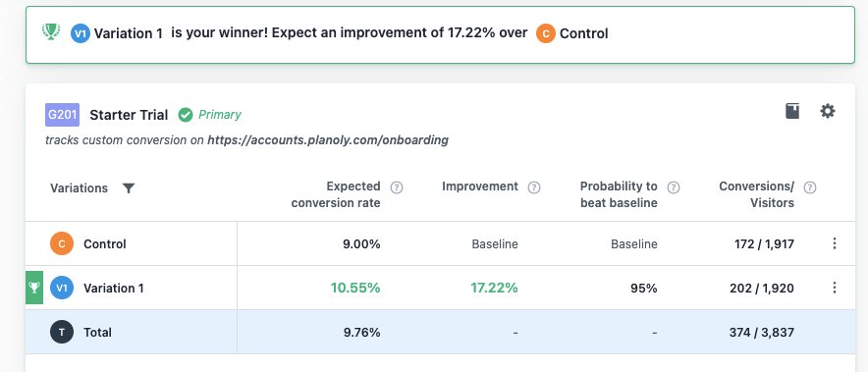Click the orange Control circle avatar in table
Screen dimensions: 868x372
(62, 243)
